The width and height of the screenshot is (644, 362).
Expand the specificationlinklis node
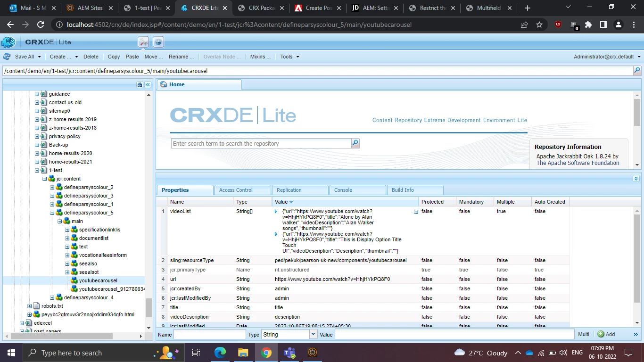[x=67, y=230]
